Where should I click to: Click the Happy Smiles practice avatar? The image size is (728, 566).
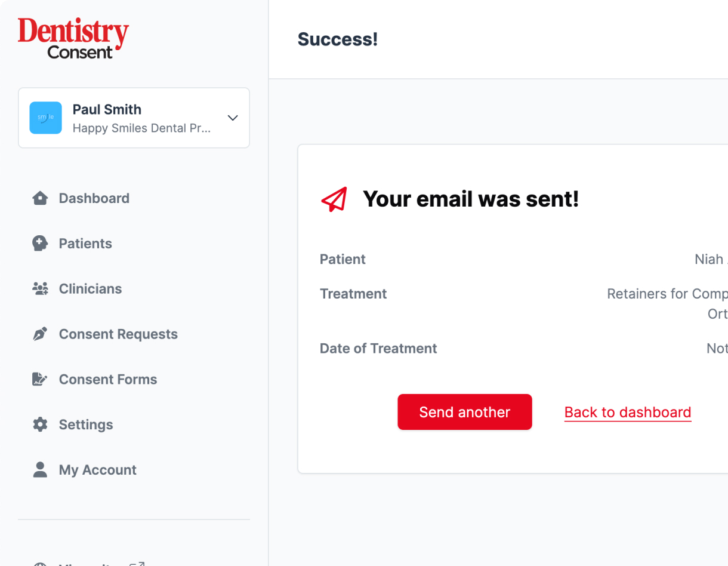(46, 118)
